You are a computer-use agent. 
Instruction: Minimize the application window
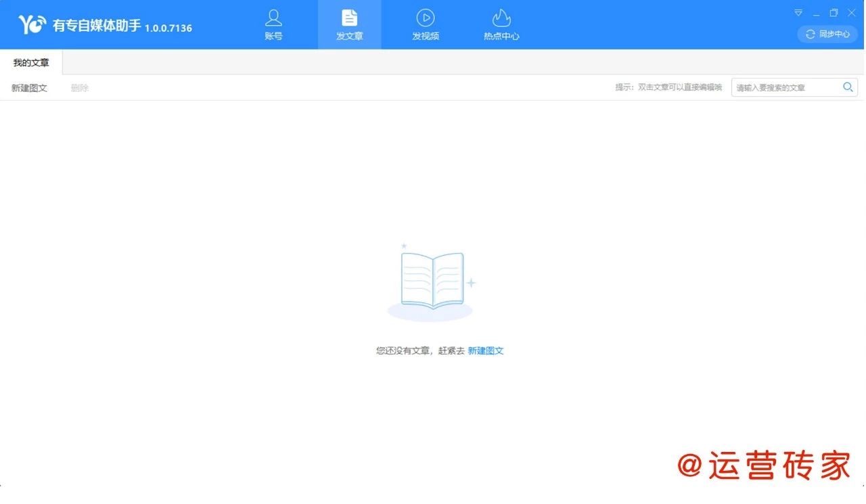[x=815, y=12]
